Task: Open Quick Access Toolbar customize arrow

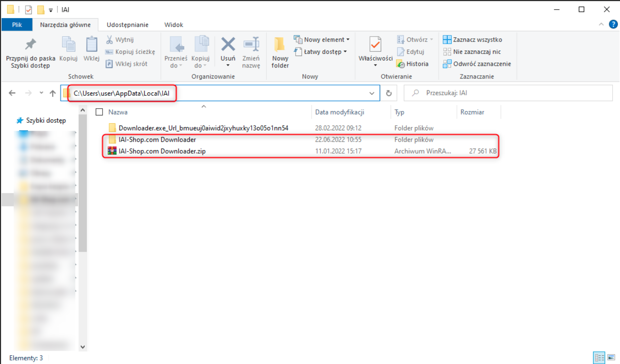Action: point(51,10)
